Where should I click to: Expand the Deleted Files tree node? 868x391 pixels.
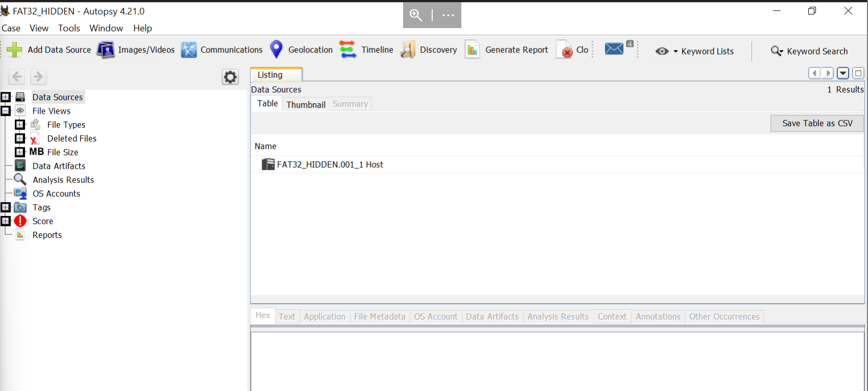click(20, 138)
